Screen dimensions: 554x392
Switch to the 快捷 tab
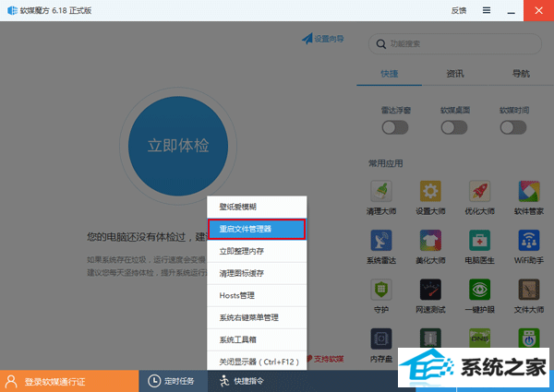(389, 74)
